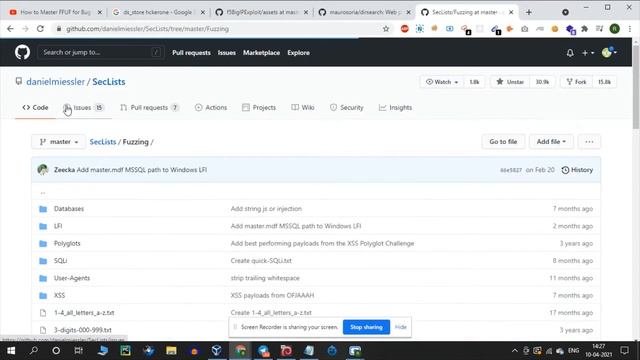Open the Polyglots folder
Screen dimensions: 640x360
pos(67,243)
